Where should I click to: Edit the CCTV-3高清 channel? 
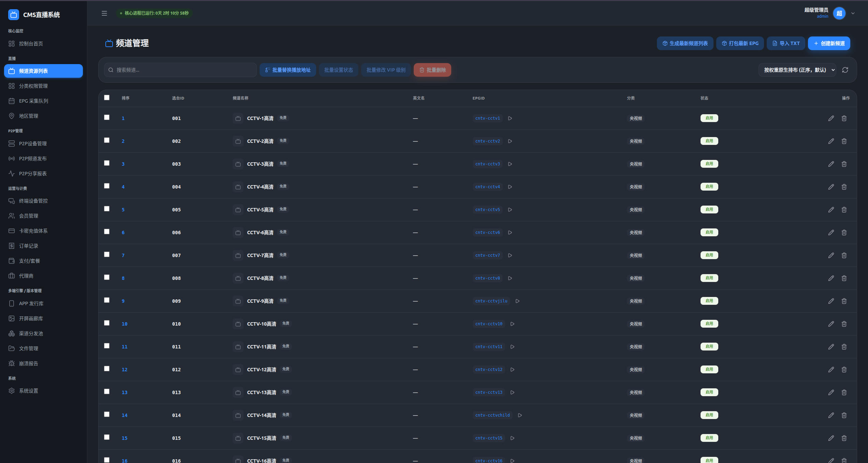point(831,164)
